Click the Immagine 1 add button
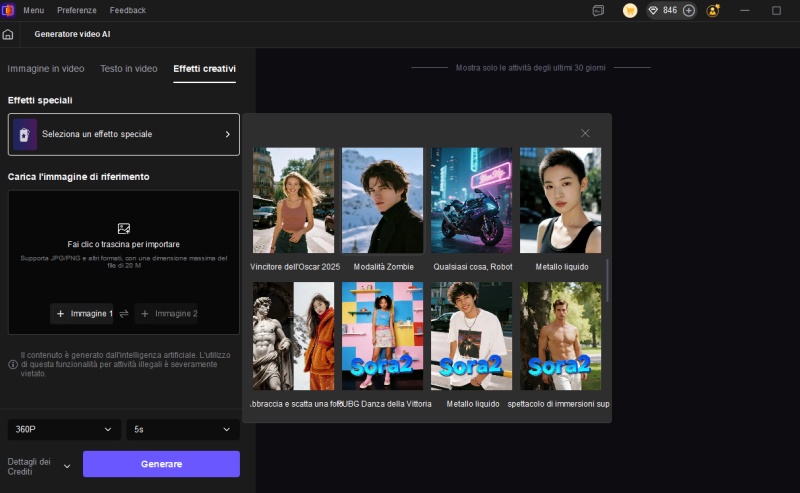The height and width of the screenshot is (493, 800). [84, 314]
